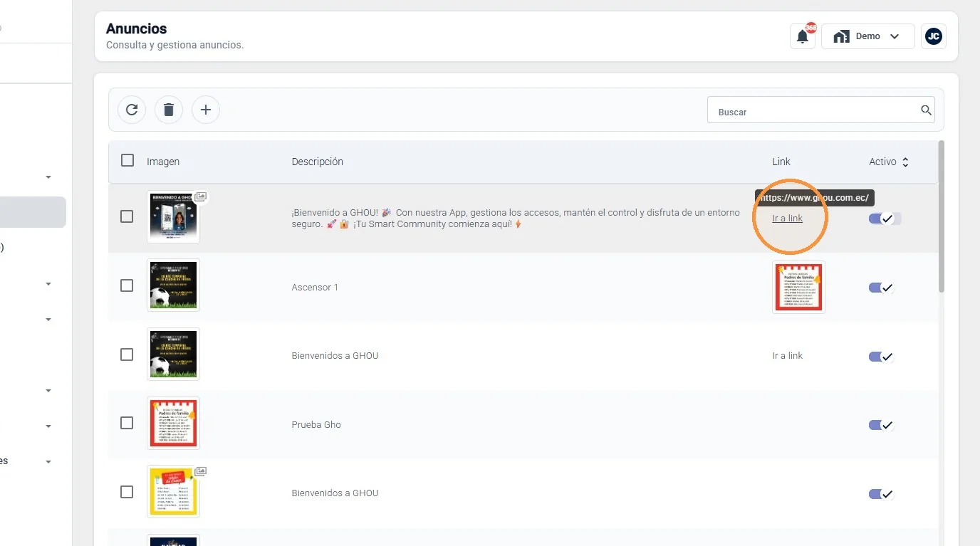Click the Link column header

coord(781,162)
